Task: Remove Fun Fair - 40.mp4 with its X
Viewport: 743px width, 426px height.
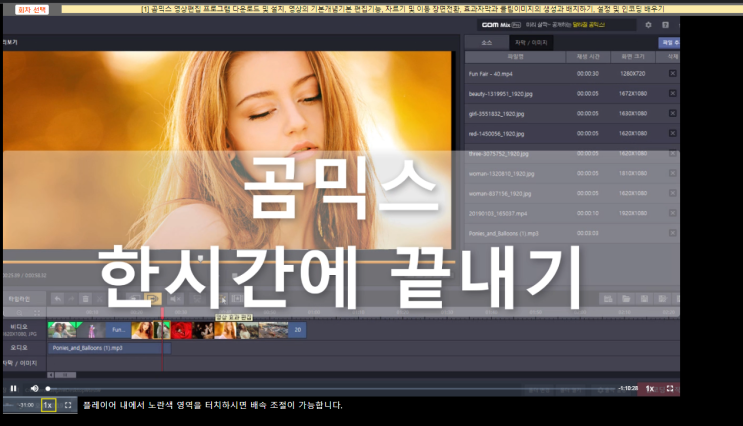Action: (x=672, y=73)
